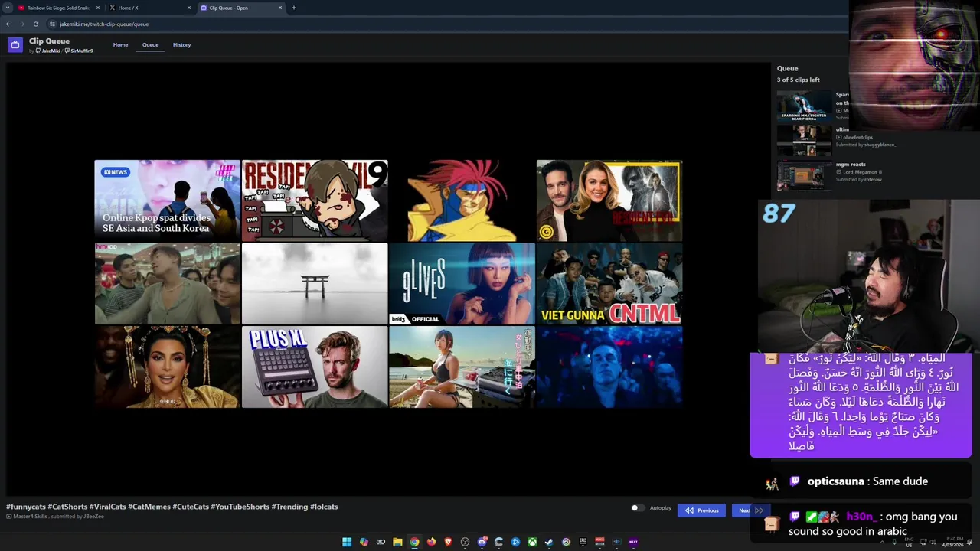This screenshot has width=980, height=551.
Task: Open Steam from the taskbar
Action: tap(549, 542)
